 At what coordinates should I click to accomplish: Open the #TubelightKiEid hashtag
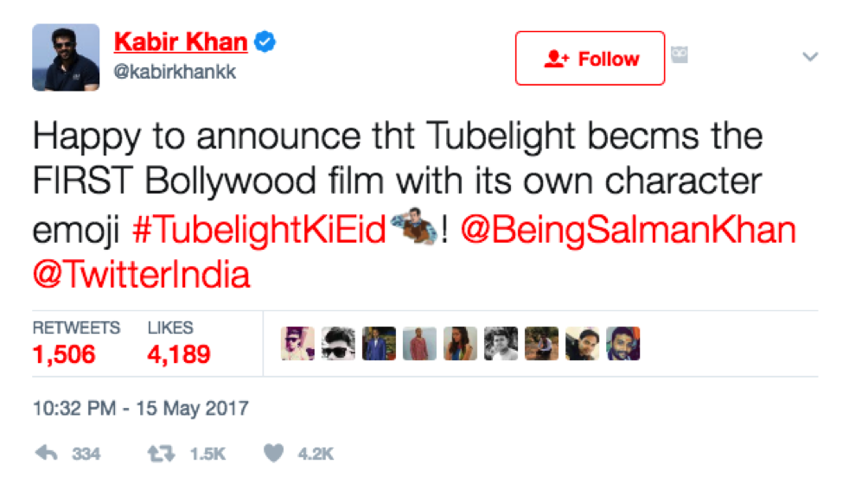pos(259,230)
